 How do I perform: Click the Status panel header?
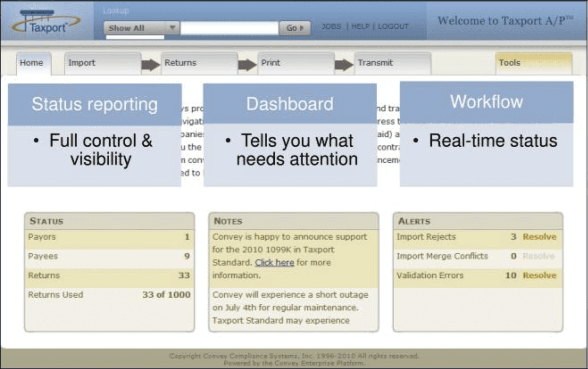tap(109, 221)
